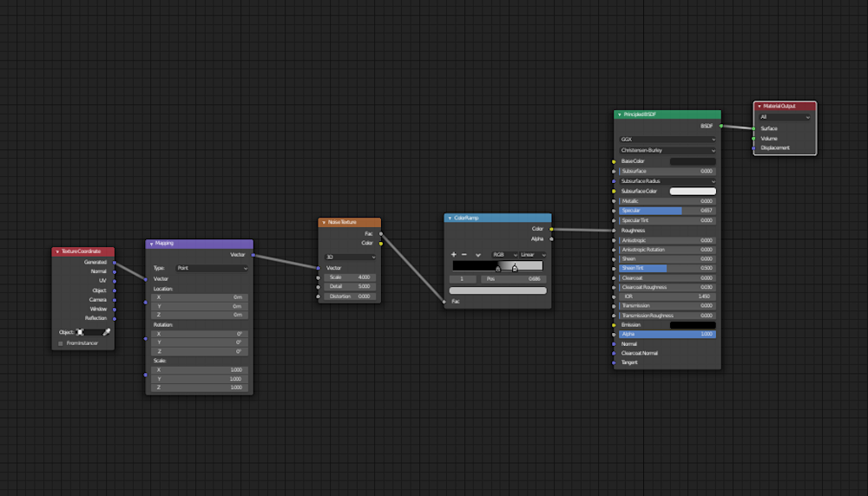Click the Emission input socket on Principled BSDF
The image size is (868, 496).
pos(614,325)
